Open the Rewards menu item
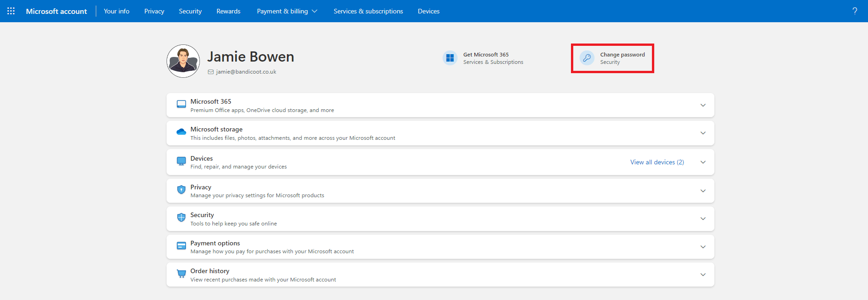Viewport: 868px width, 300px height. [228, 11]
